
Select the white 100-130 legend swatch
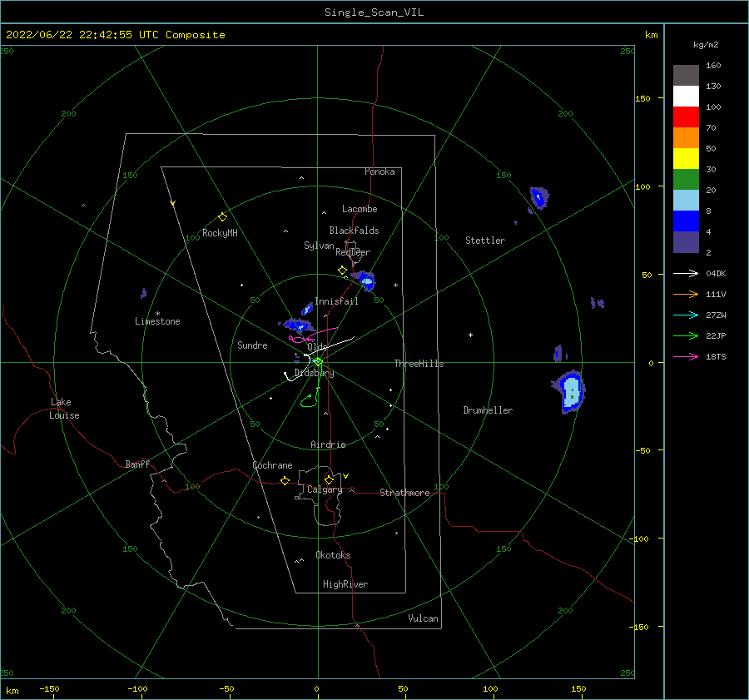[686, 97]
